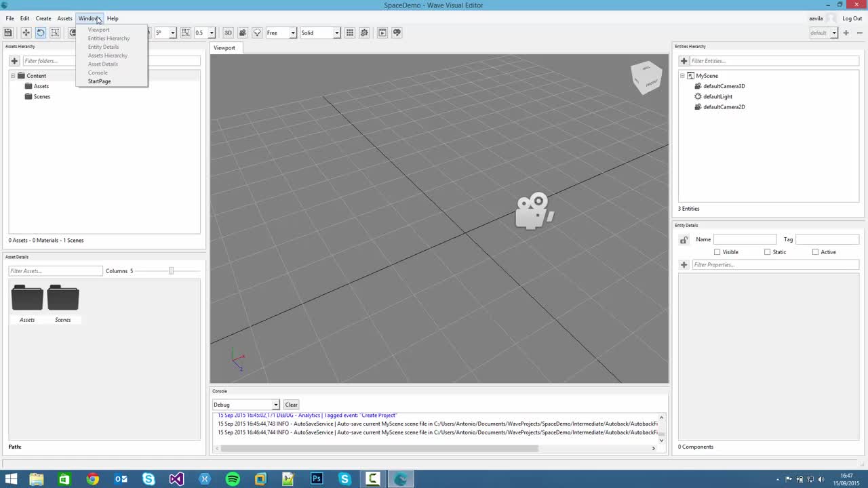Screen dimensions: 868x488
Task: Click Log Out
Action: tap(852, 18)
